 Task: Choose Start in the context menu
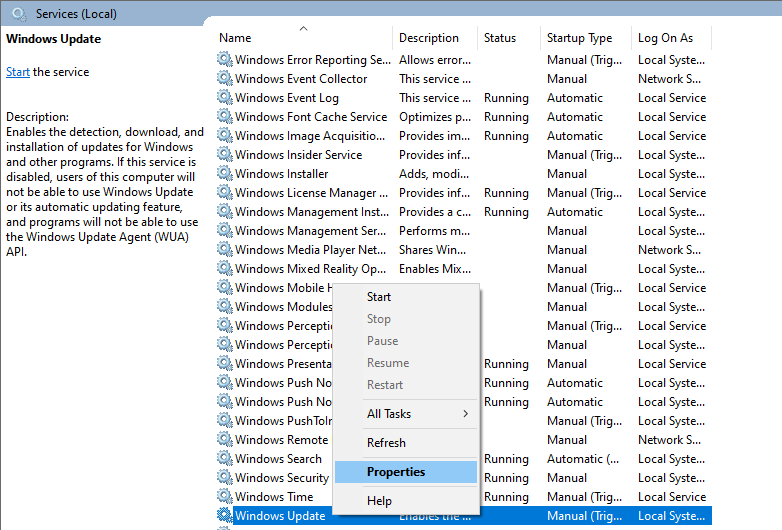pos(379,297)
